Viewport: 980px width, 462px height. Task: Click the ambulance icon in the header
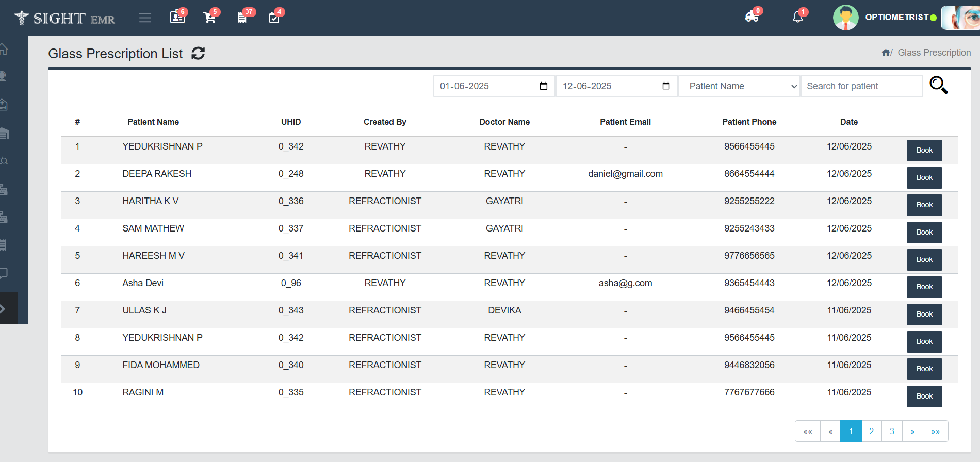pos(752,17)
